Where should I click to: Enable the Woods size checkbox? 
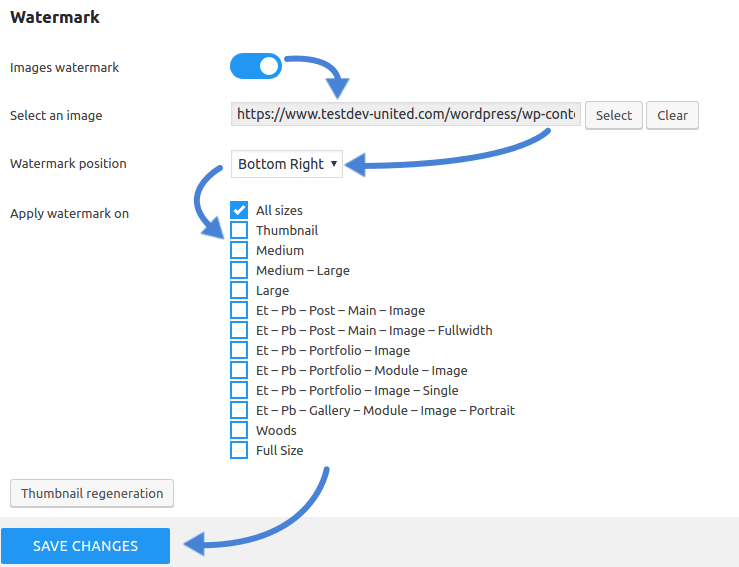pos(239,430)
